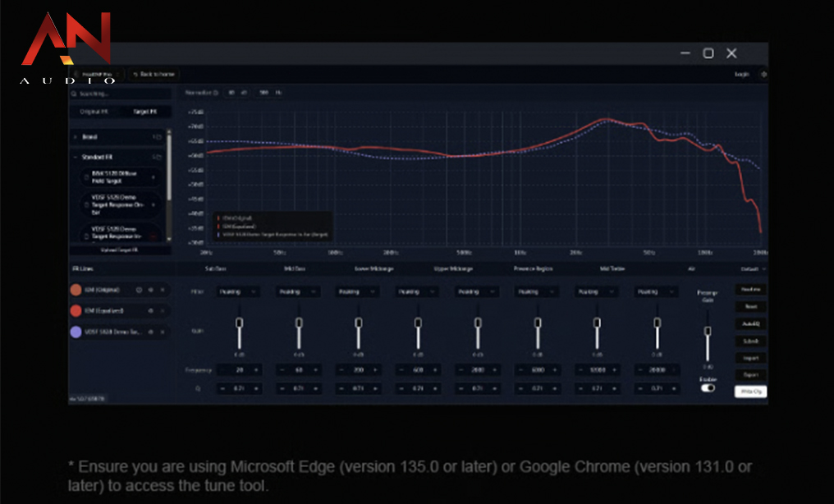The image size is (834, 504).
Task: Add the B&K 5128 Diffuse Field Target with its plus icon
Action: 154,177
